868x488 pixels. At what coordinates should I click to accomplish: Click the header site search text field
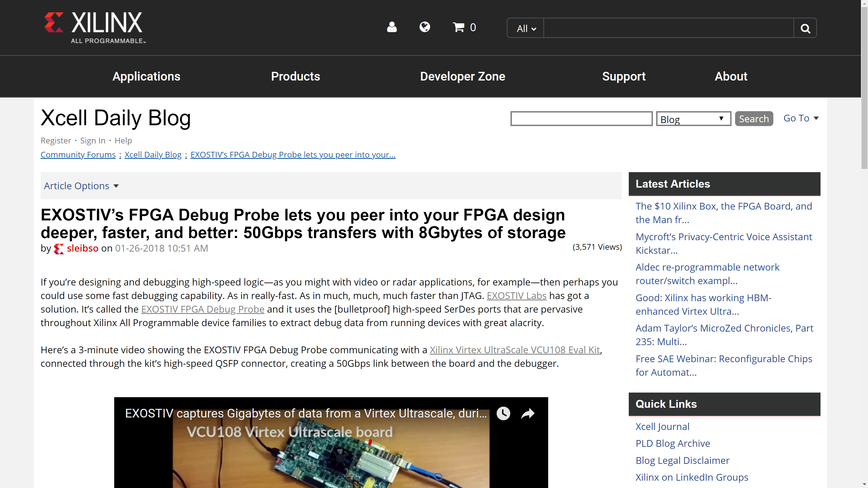point(669,28)
